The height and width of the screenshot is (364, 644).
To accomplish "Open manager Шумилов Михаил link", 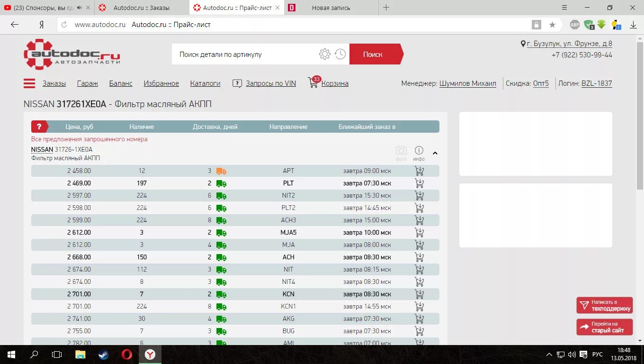I will pos(468,83).
